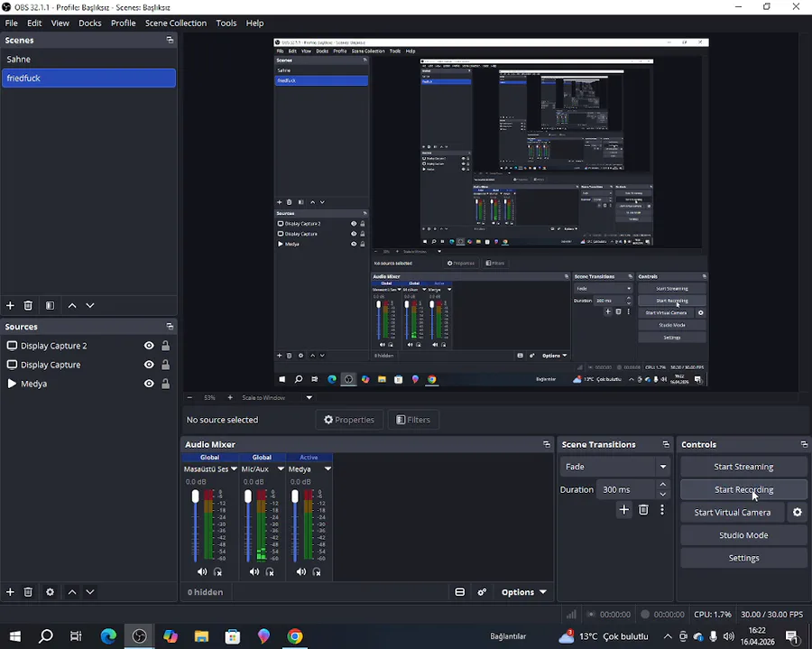Open scene filters icon in Scenes toolbar
812x649 pixels.
point(50,306)
